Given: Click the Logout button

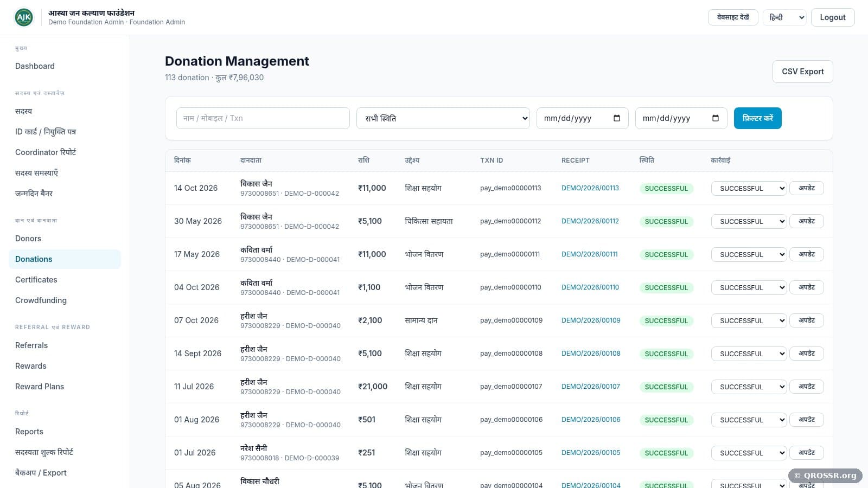Looking at the screenshot, I should [833, 17].
